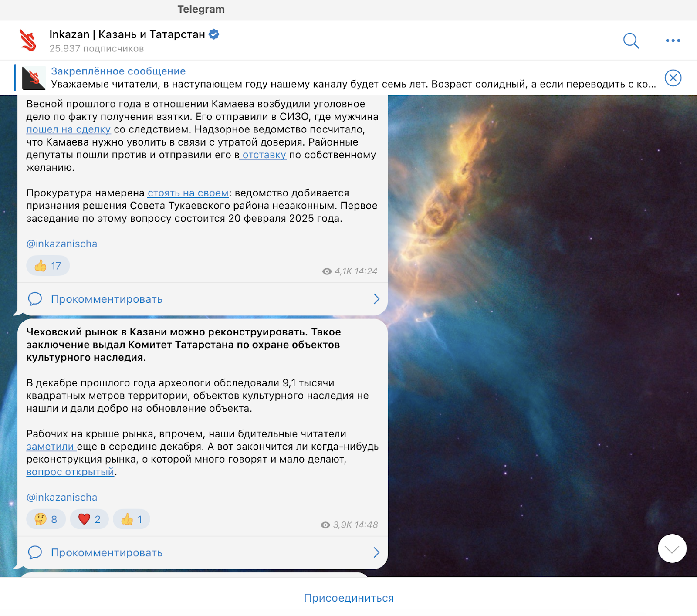Join the channel via 'Присоединиться'
Screen dimensions: 697x616
point(348,598)
